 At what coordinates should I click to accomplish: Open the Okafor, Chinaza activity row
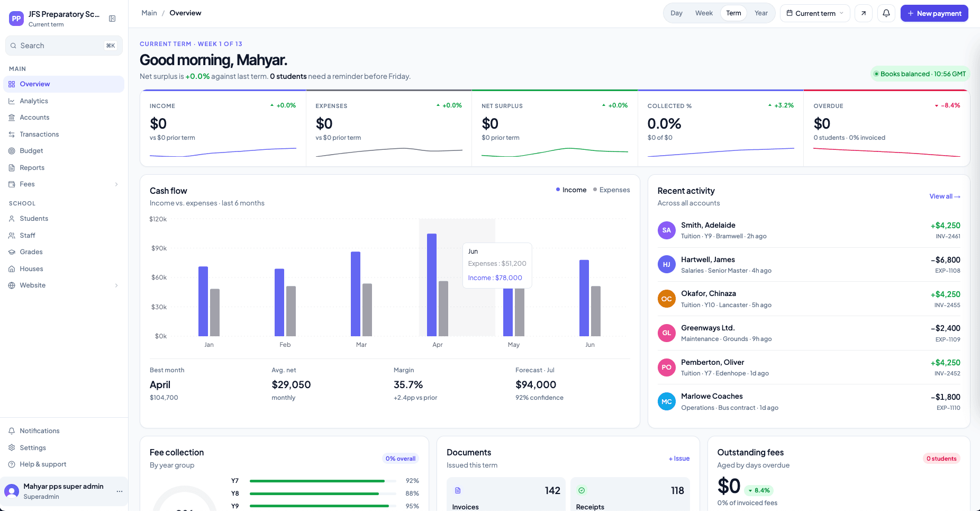[809, 299]
